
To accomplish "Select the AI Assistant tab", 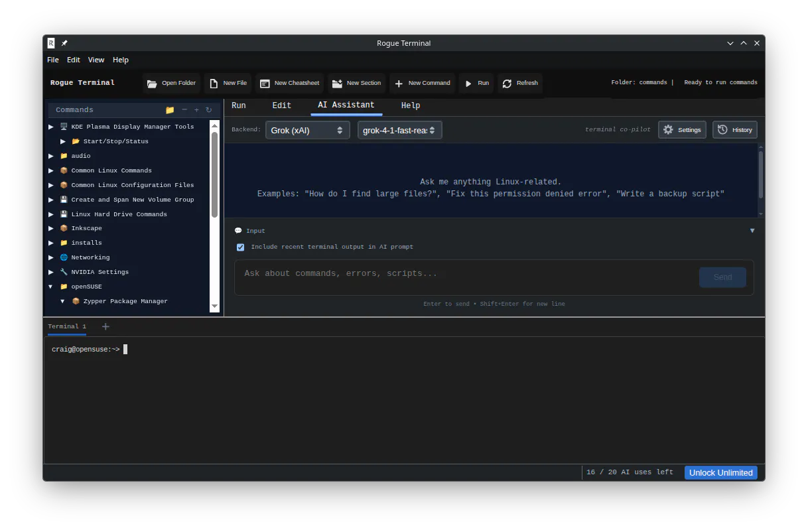I will point(346,105).
